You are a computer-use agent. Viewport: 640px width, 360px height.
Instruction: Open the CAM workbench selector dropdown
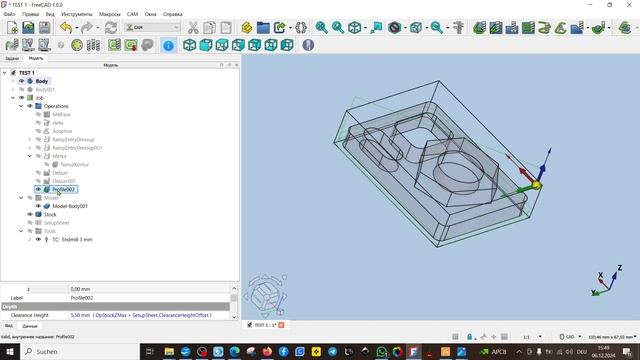pyautogui.click(x=152, y=27)
